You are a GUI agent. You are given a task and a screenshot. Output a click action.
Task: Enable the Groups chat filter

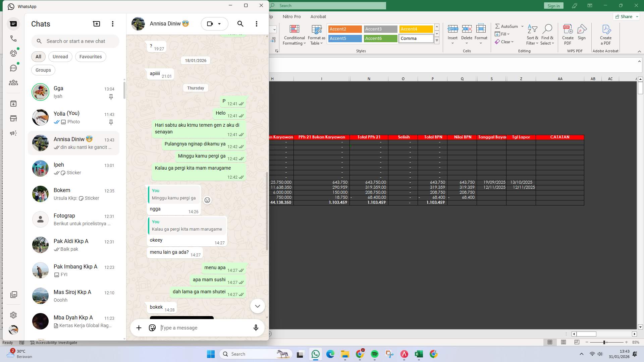43,70
